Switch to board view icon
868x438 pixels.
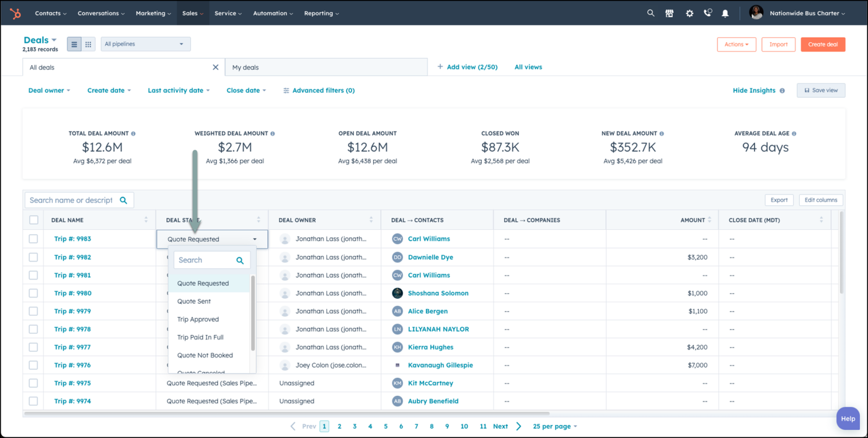[x=88, y=44]
